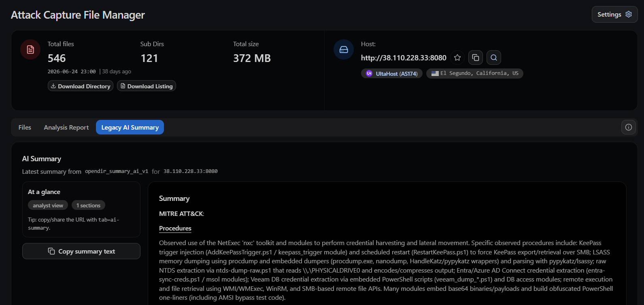Screen dimensions: 644x305
Task: Click the tab=ai-summary tip text
Action: click(x=73, y=224)
